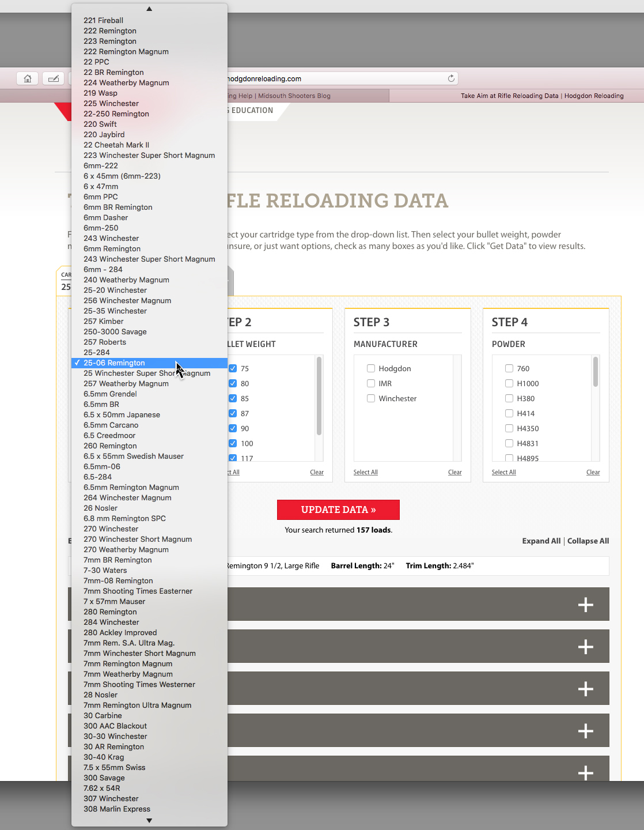
Task: Check the IMR manufacturer box
Action: tap(371, 383)
